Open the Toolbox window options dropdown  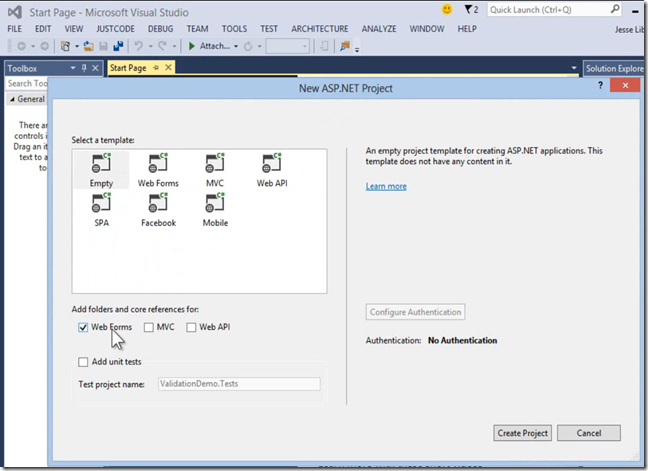(x=73, y=68)
